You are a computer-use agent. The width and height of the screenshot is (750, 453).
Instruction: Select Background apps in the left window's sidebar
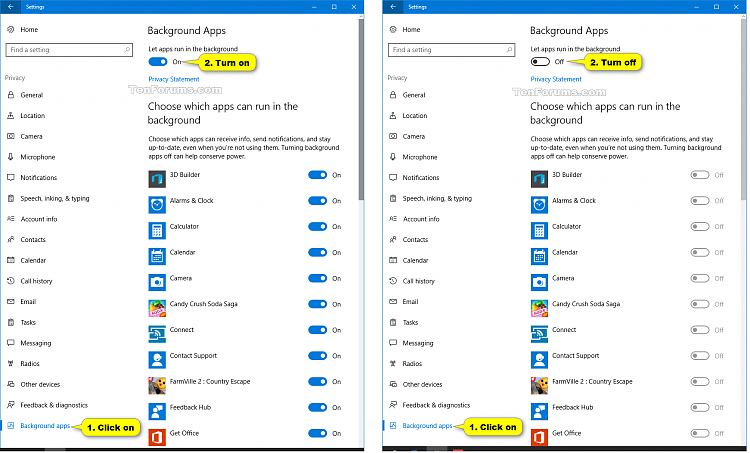(45, 426)
